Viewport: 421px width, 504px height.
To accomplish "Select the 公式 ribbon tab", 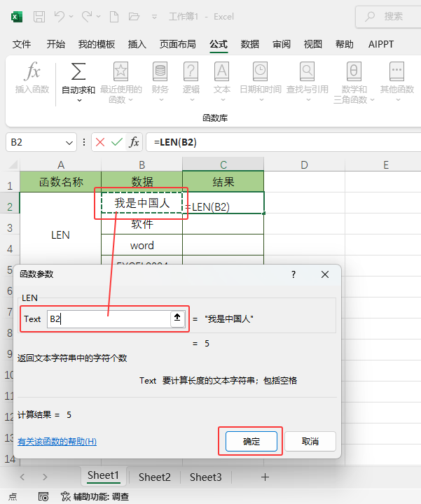I will (219, 44).
